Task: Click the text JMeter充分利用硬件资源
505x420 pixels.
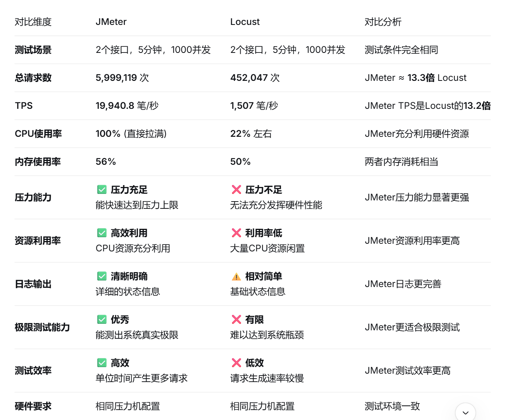Action: pyautogui.click(x=417, y=134)
